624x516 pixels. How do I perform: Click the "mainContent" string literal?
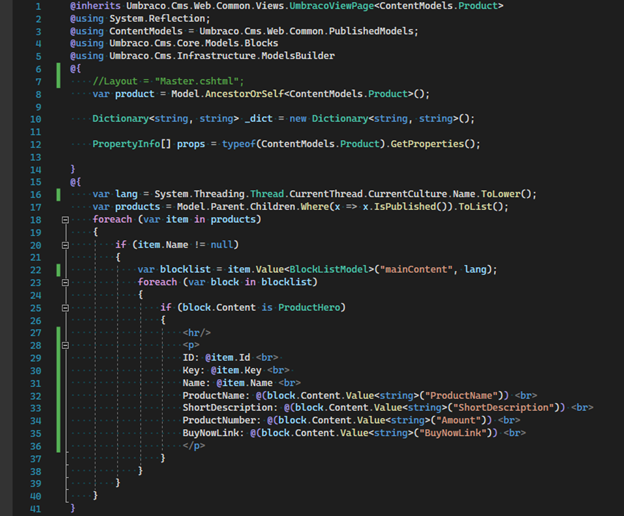[x=416, y=270]
